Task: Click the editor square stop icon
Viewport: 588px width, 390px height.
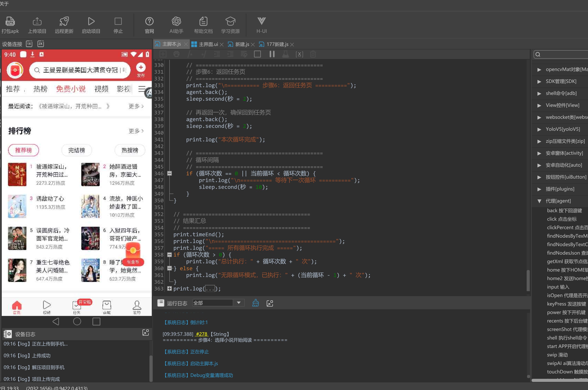Action: tap(258, 54)
